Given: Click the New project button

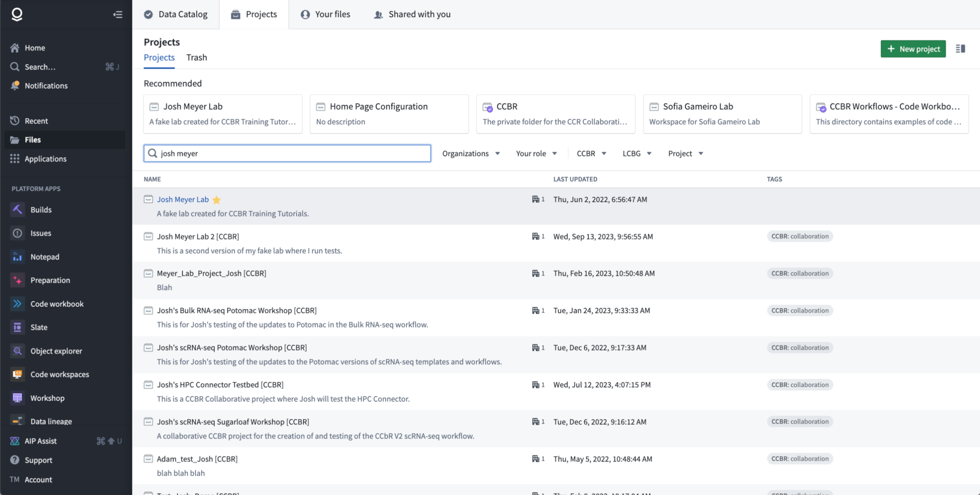Looking at the screenshot, I should click(x=913, y=49).
